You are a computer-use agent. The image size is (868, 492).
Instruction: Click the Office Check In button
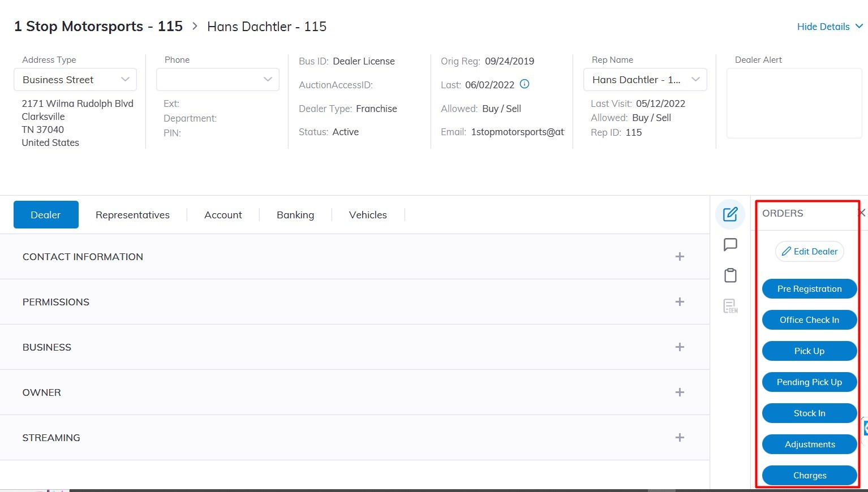809,320
